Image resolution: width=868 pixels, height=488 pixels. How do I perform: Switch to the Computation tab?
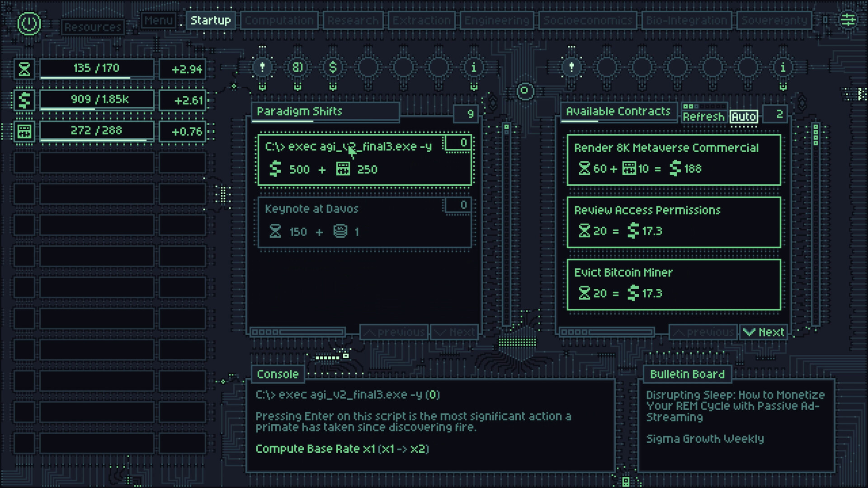click(x=279, y=20)
